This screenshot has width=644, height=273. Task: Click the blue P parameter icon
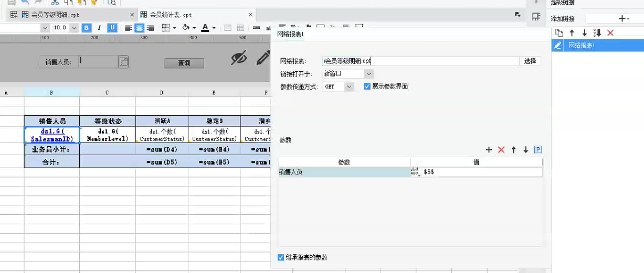click(x=538, y=150)
